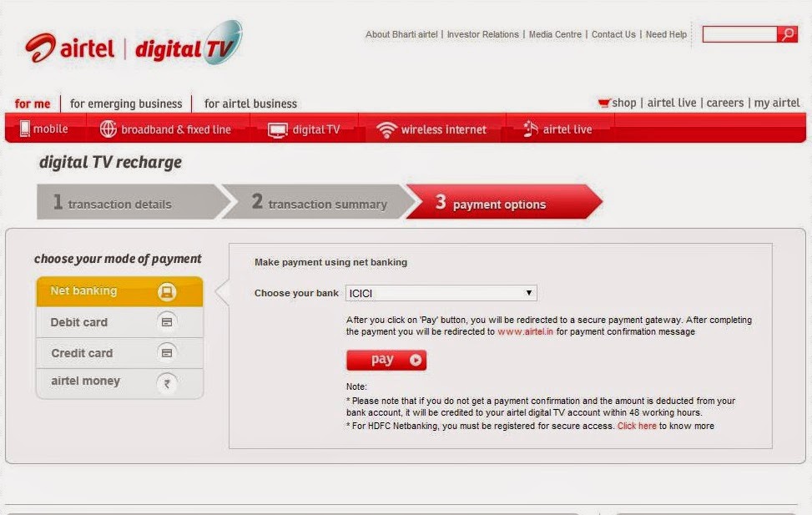This screenshot has height=515, width=812.
Task: Open digital TV menu item
Action: coord(304,130)
